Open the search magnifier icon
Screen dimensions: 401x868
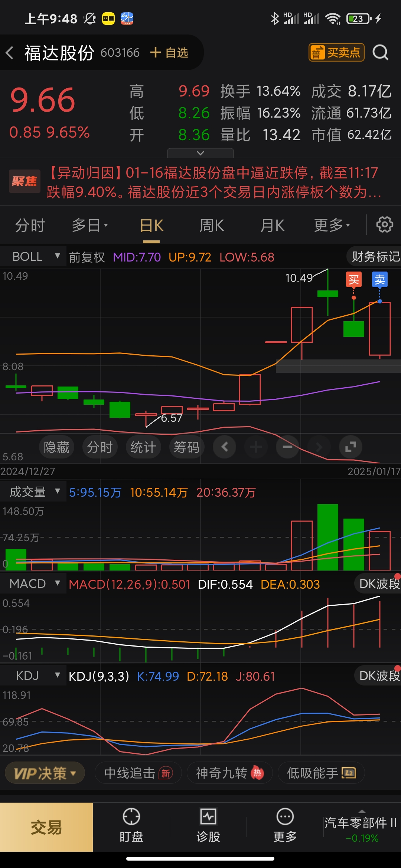point(381,53)
